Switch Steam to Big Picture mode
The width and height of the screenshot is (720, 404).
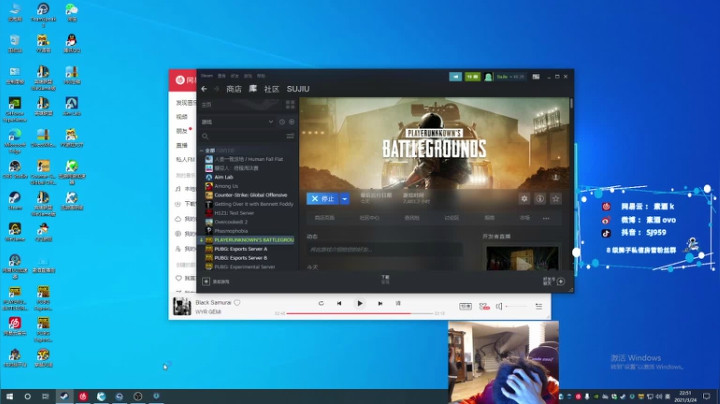[x=536, y=77]
